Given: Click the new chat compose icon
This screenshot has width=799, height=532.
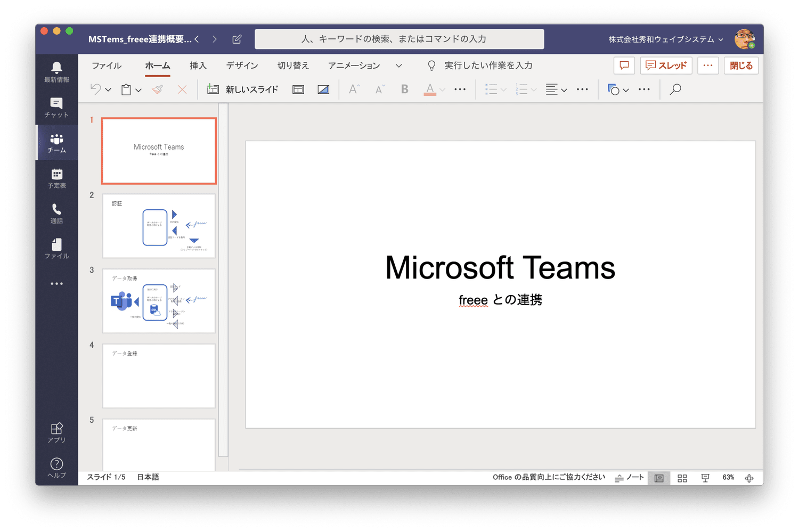Looking at the screenshot, I should [237, 39].
